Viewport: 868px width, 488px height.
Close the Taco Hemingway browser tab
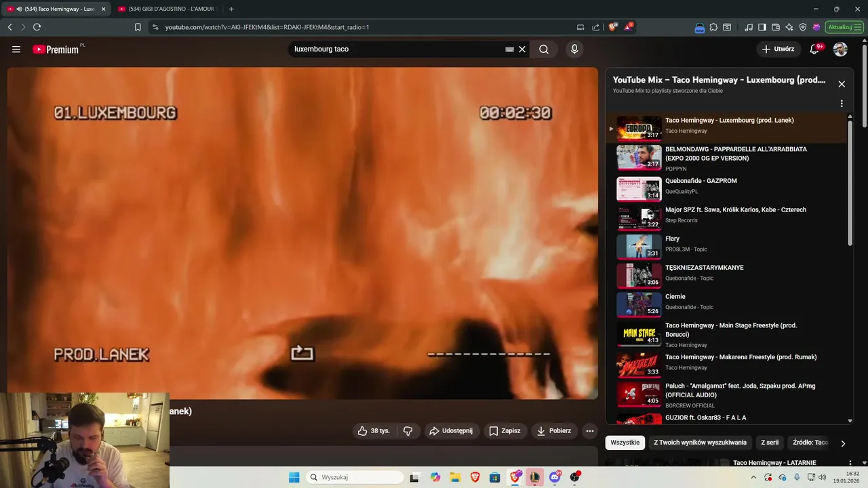pos(104,9)
